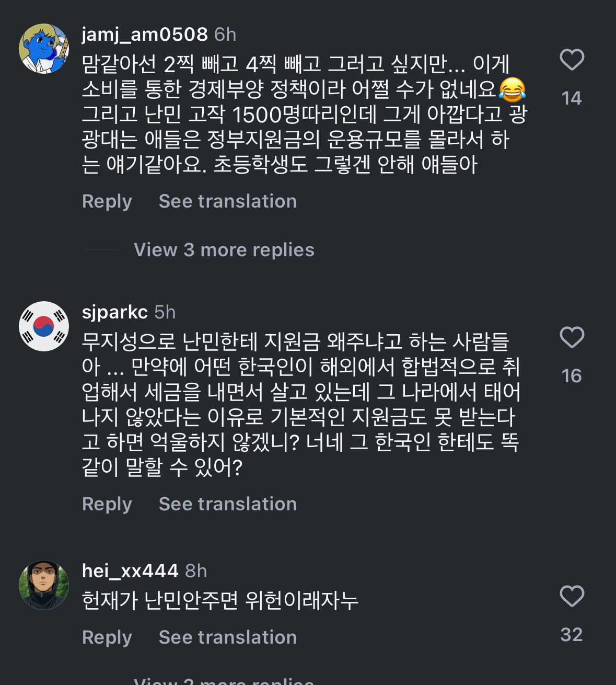View the 16 likes count on sjparkc's comment
Viewport: 616px width, 685px height.
(572, 376)
